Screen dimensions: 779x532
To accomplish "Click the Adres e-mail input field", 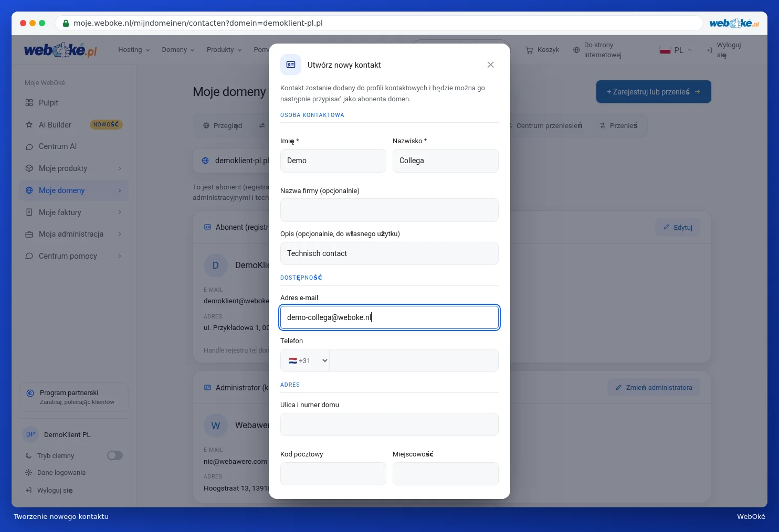I will 389,317.
